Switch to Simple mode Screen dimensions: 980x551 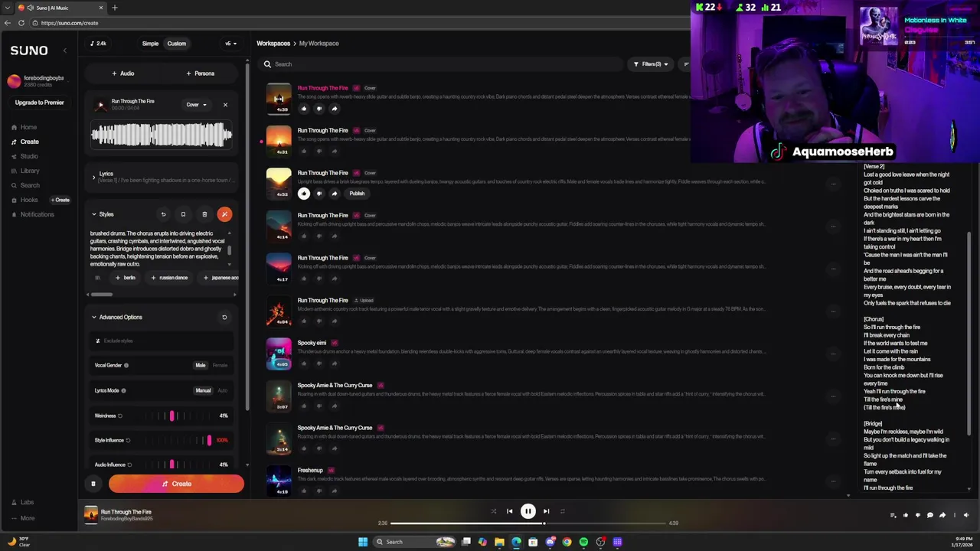pos(150,44)
